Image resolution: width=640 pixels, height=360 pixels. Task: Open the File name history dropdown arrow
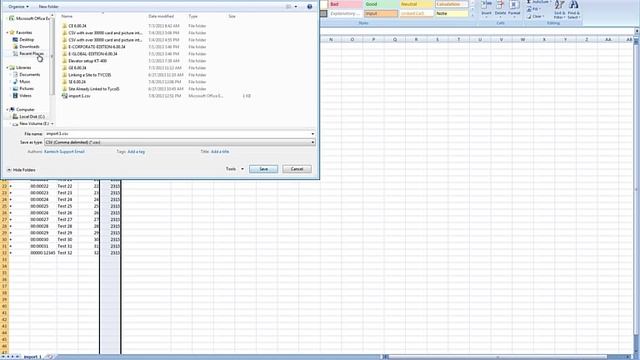pos(313,134)
